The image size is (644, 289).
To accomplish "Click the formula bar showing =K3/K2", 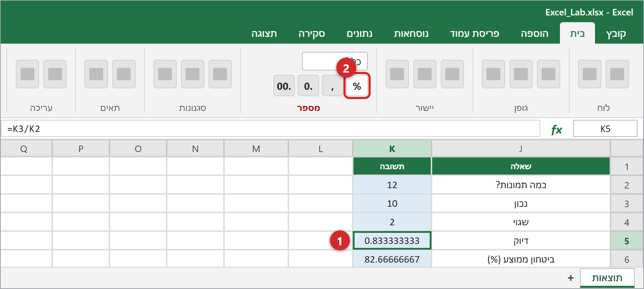I will pos(270,129).
